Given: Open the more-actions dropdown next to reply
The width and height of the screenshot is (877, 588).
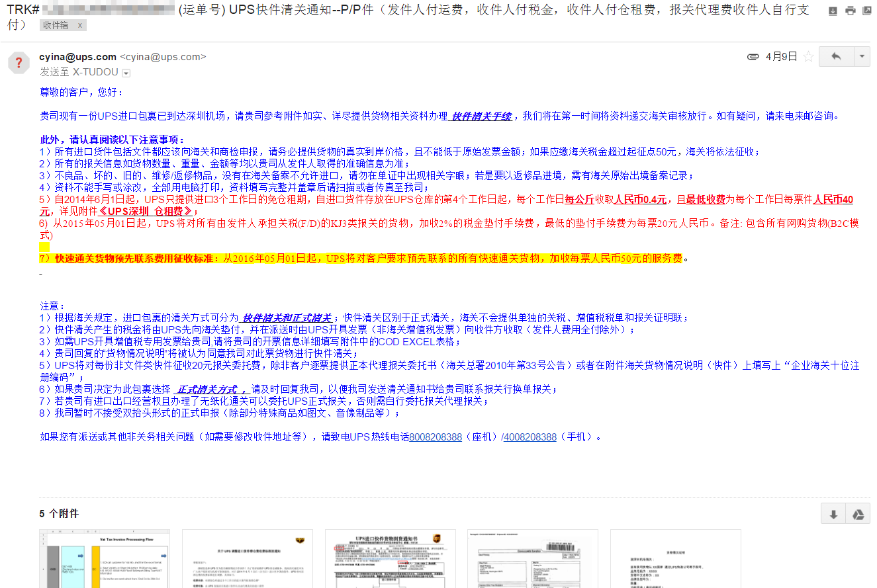Looking at the screenshot, I should click(x=862, y=57).
